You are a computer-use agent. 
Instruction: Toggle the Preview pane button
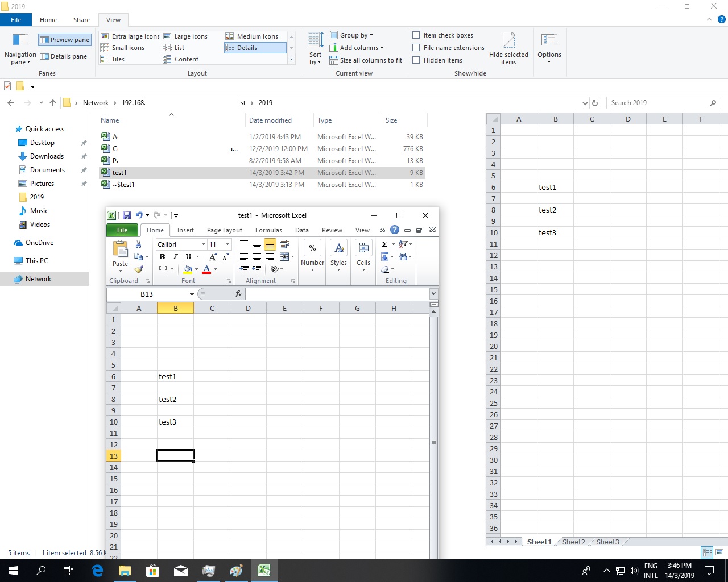[x=64, y=40]
